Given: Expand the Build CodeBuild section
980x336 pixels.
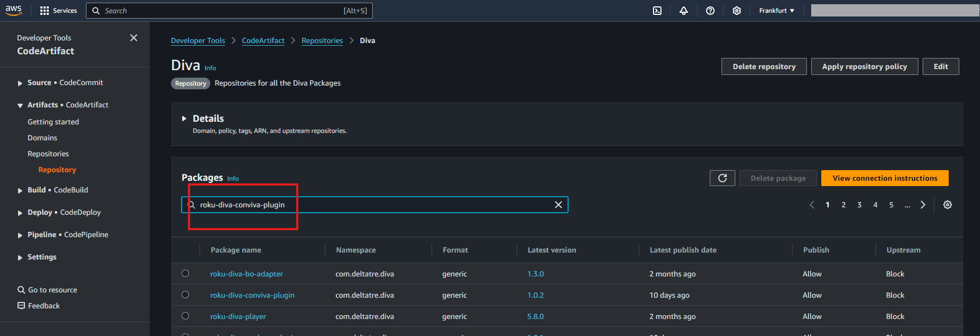Looking at the screenshot, I should (20, 190).
